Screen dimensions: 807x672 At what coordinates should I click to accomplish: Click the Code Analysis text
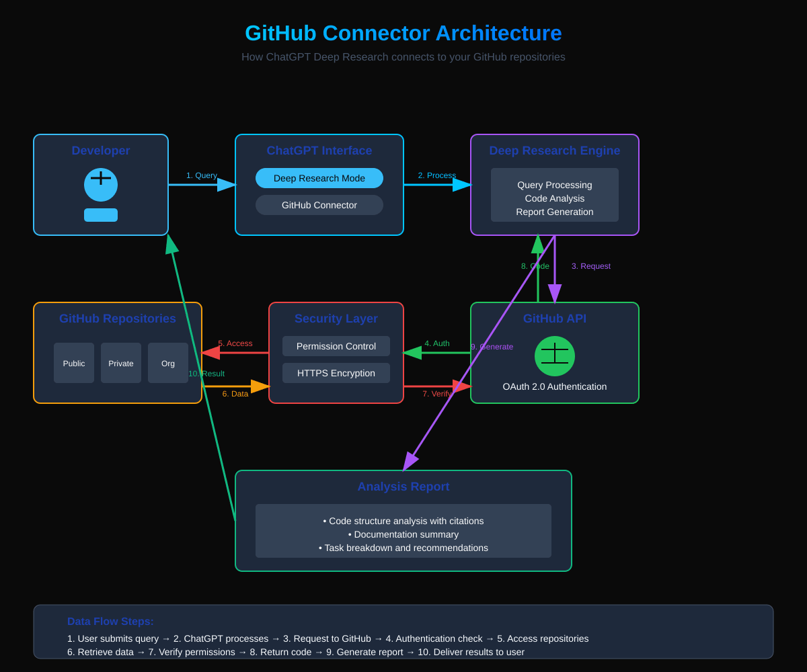(x=555, y=198)
